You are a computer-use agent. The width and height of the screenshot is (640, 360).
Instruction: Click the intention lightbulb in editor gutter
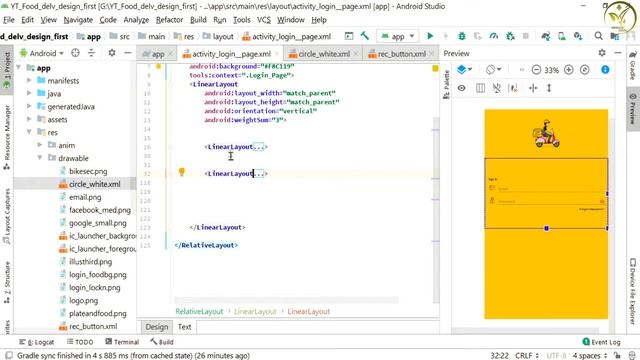point(182,172)
